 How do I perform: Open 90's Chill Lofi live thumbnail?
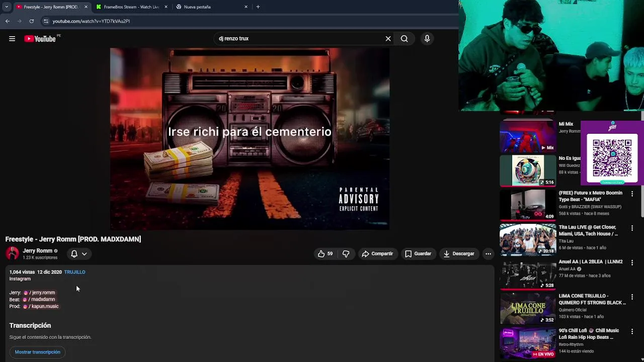tap(527, 342)
